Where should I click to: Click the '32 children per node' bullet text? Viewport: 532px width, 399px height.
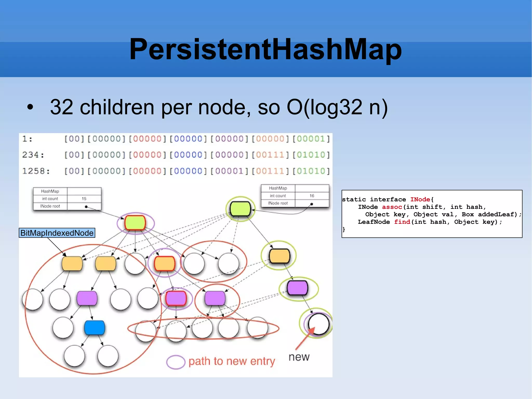point(219,107)
